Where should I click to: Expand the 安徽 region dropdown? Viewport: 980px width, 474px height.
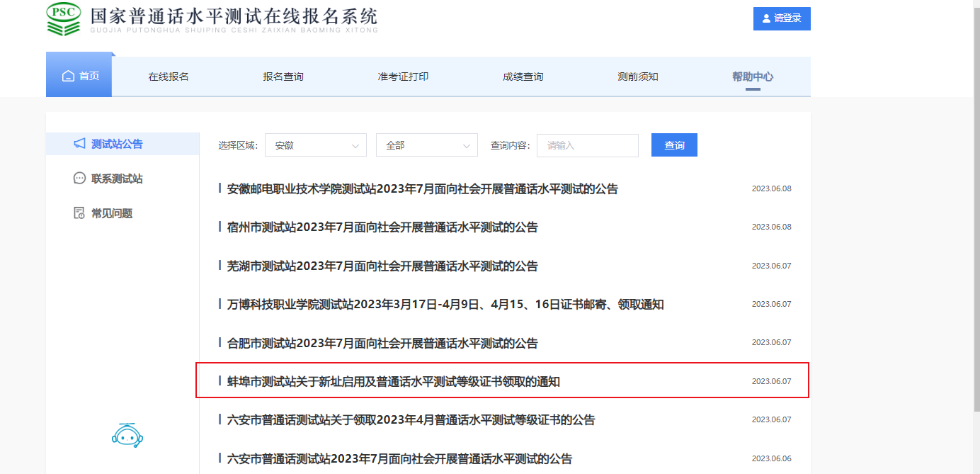pyautogui.click(x=316, y=145)
